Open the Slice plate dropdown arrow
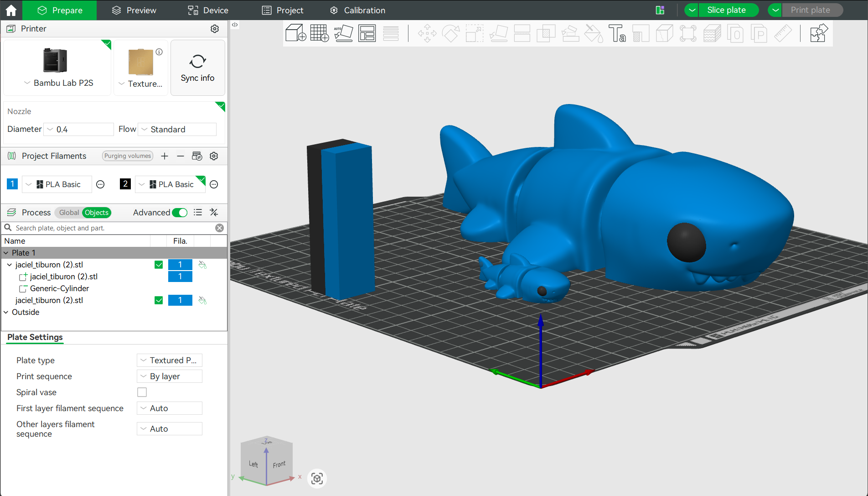Screen dimensions: 868x496 click(692, 10)
